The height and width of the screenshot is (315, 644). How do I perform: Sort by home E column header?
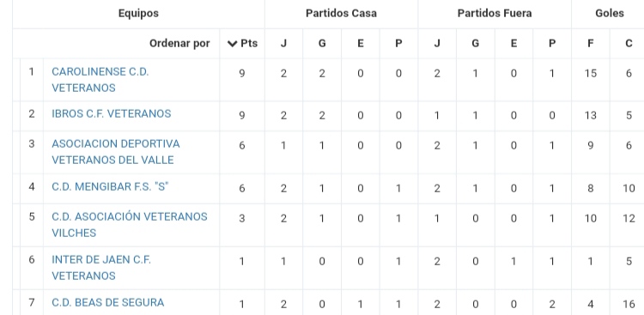[x=360, y=44]
